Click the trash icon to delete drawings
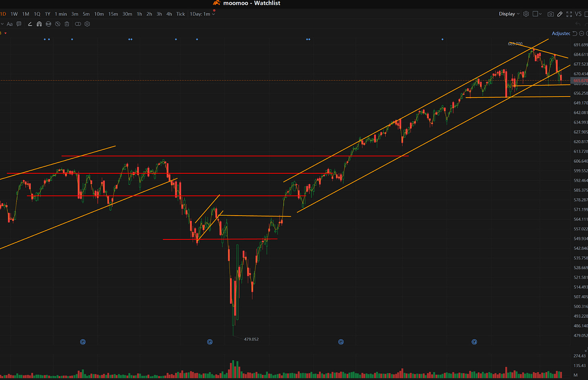 click(67, 24)
